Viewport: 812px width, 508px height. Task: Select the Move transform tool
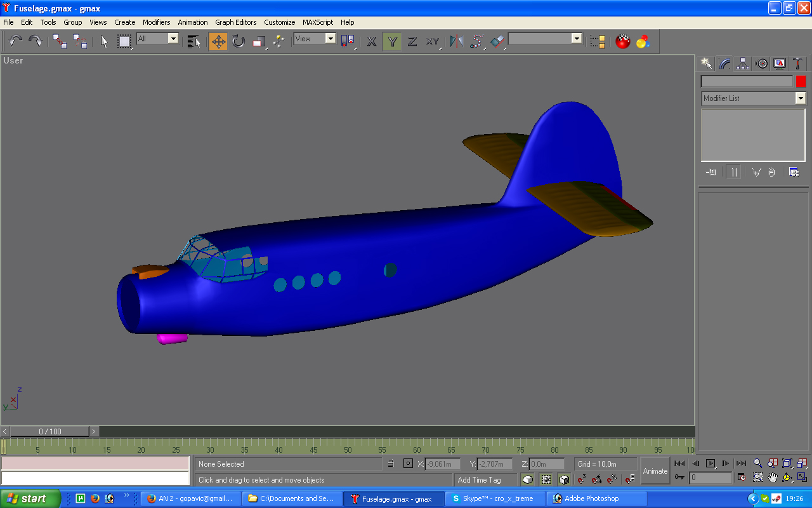click(x=218, y=42)
